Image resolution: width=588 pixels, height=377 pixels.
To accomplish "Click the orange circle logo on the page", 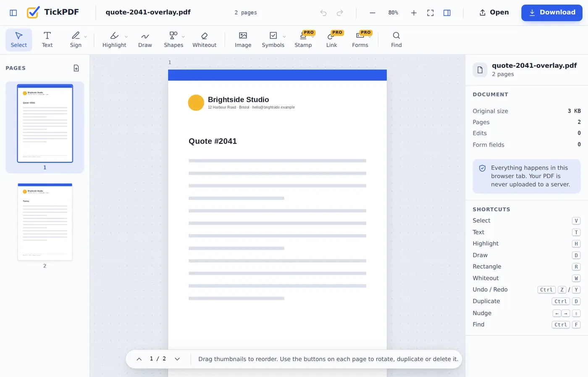I will point(196,103).
